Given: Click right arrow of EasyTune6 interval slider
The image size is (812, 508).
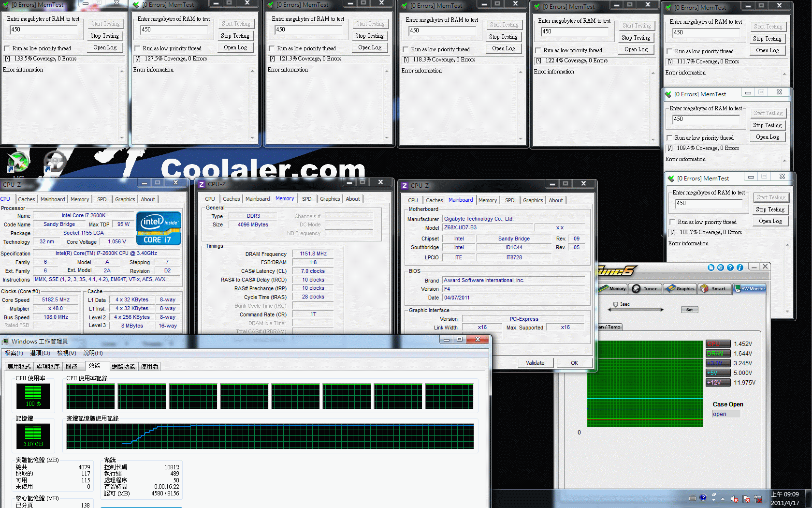Looking at the screenshot, I should pos(662,310).
